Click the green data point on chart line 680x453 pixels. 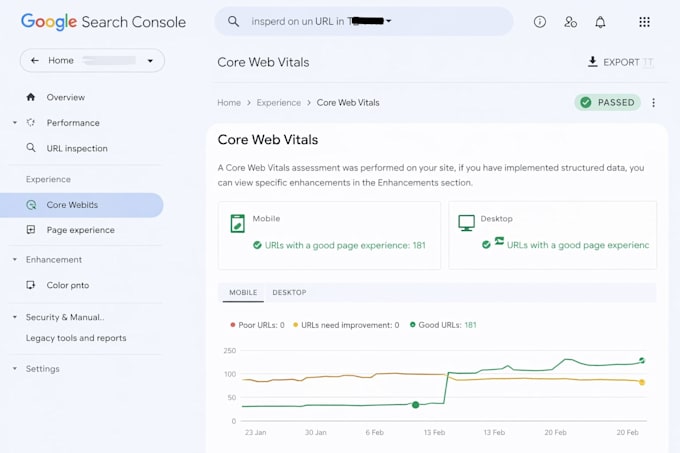click(415, 404)
